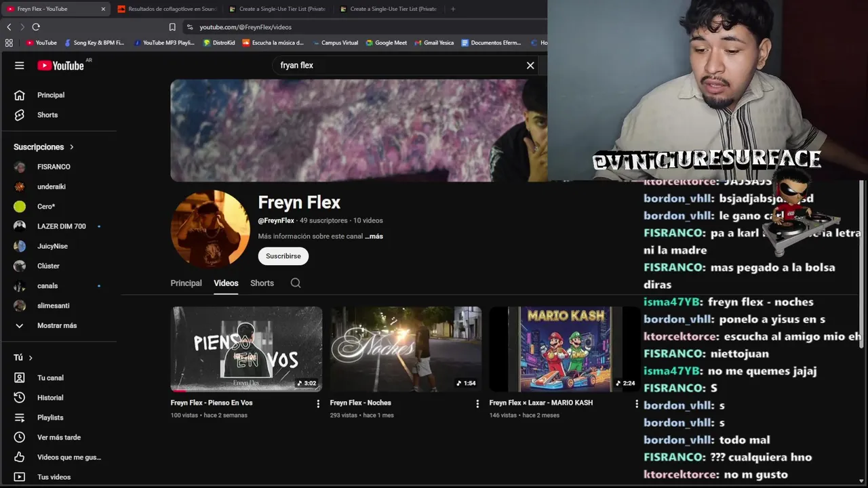Viewport: 868px width, 488px height.
Task: Switch to the 'Resultados de coflagotlove' SoundCloud tab
Action: click(x=167, y=9)
